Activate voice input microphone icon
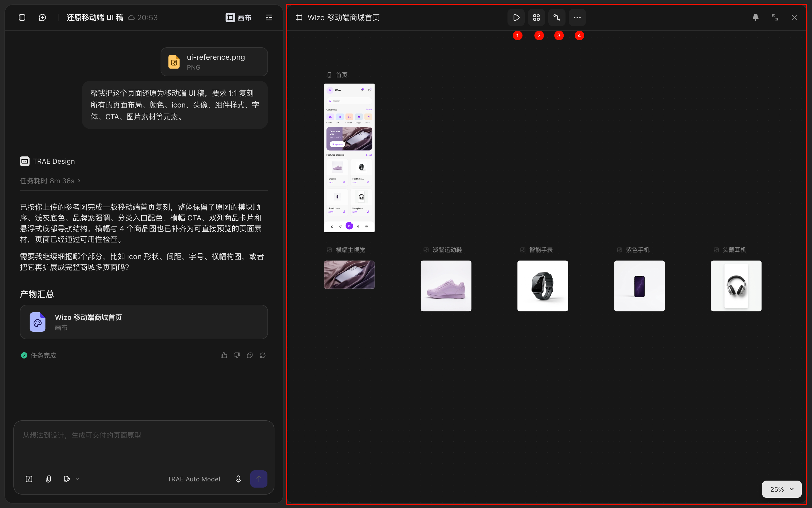 point(238,479)
